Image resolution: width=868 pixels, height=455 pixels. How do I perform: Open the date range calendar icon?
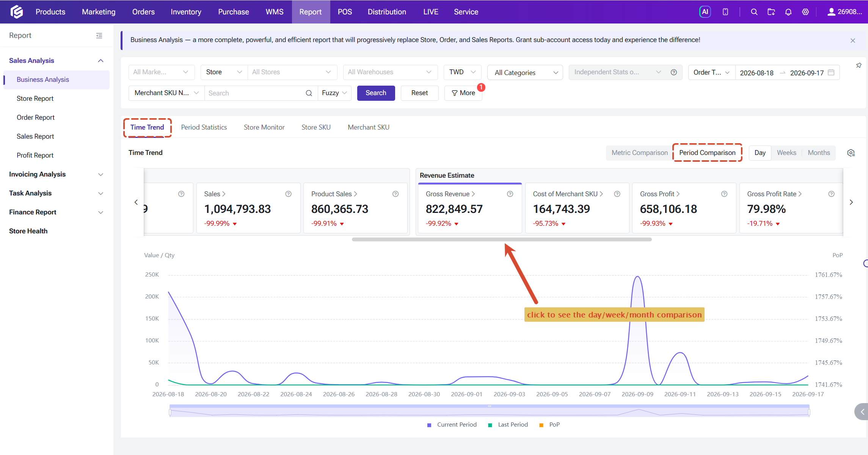click(831, 72)
